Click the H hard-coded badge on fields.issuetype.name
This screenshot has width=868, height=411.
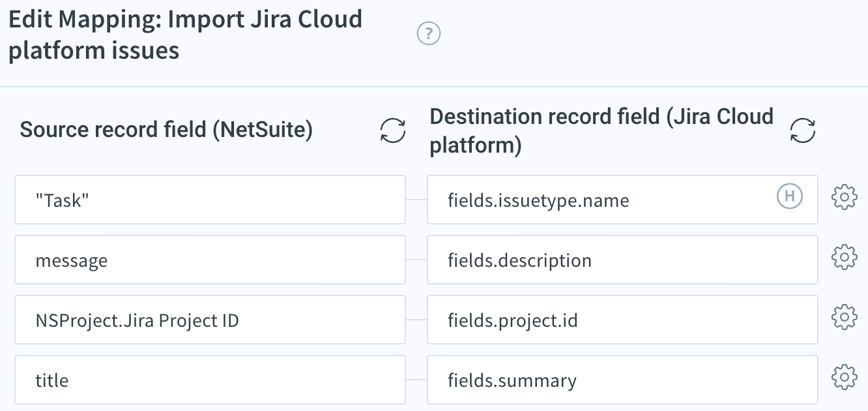click(790, 196)
